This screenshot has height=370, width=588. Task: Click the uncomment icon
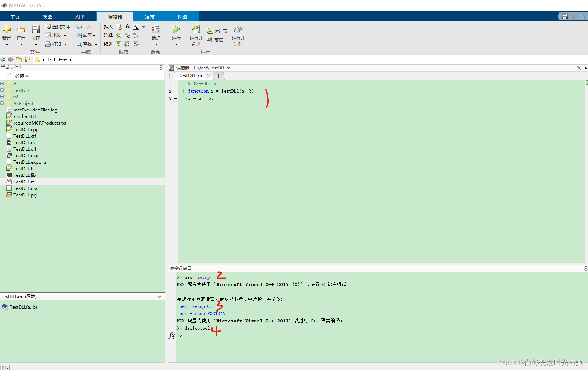tap(127, 36)
